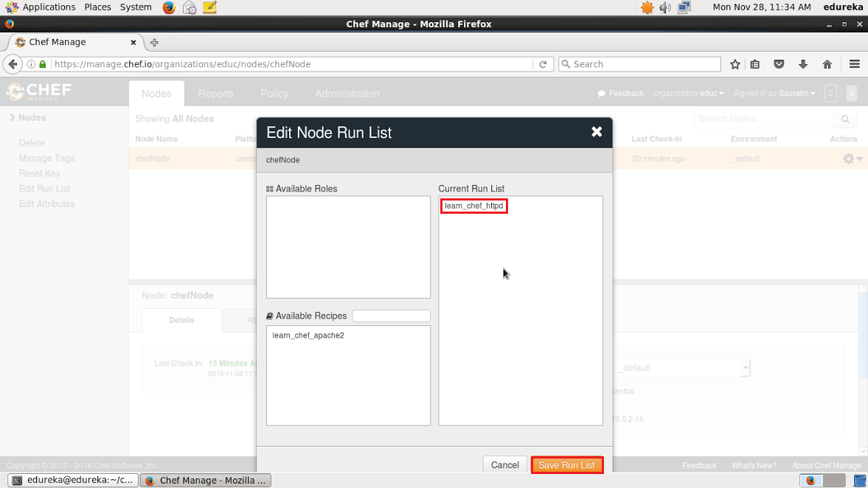This screenshot has height=488, width=868.
Task: Expand the Nodes sidebar section
Action: (28, 118)
